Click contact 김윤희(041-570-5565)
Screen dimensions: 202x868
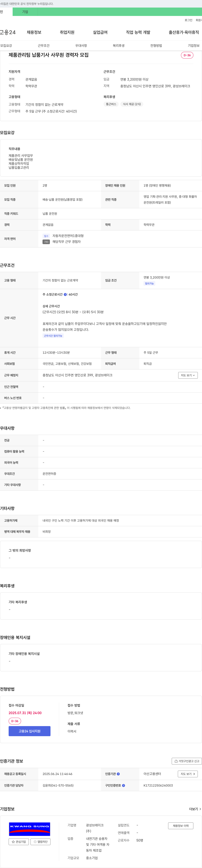tap(58, 786)
